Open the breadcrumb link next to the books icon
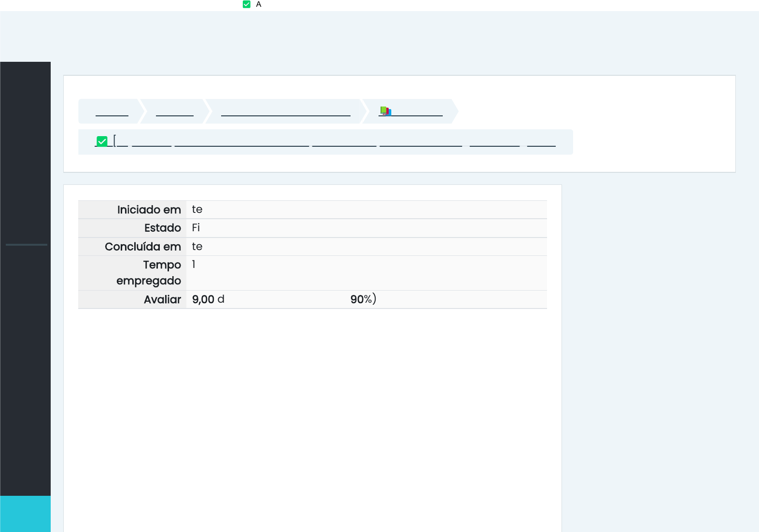The image size is (759, 532). point(418,112)
